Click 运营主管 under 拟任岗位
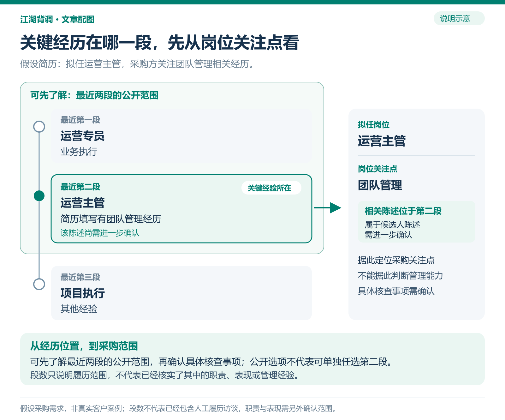The width and height of the screenshot is (505, 420). (382, 141)
